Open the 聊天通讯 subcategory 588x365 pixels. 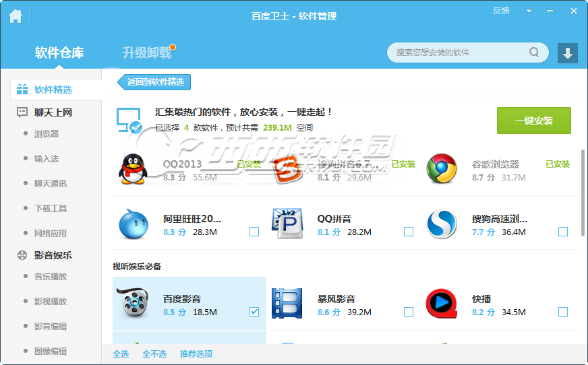point(51,183)
